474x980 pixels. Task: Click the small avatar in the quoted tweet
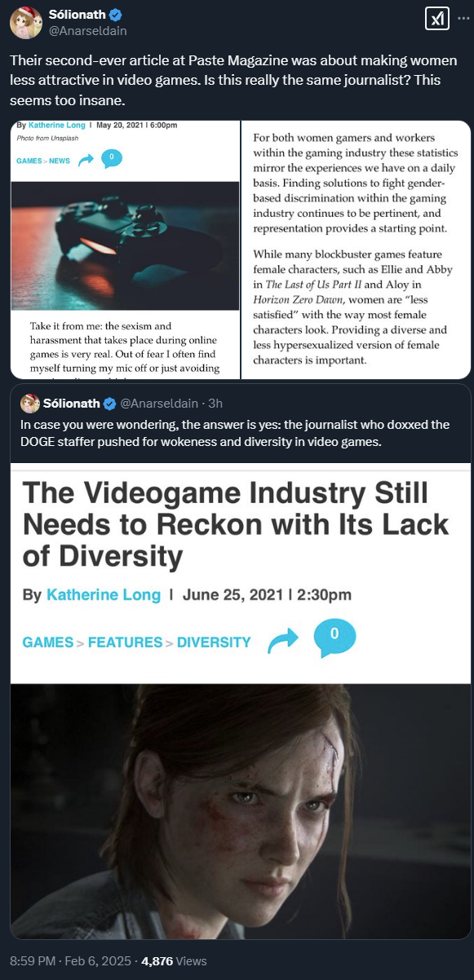[x=30, y=404]
